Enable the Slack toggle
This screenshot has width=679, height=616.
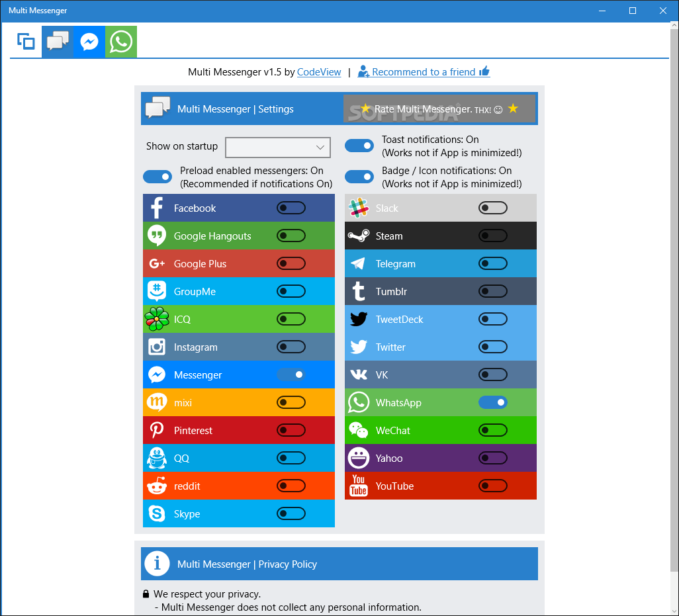tap(493, 208)
